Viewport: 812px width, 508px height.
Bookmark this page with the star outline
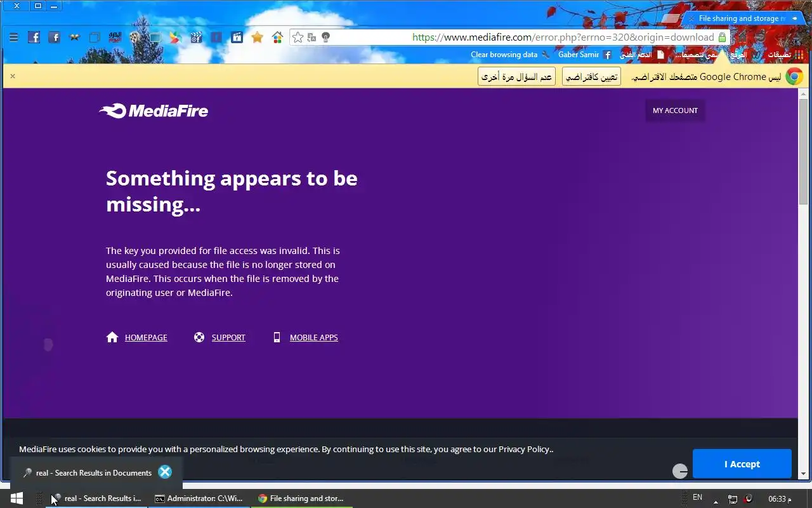[x=298, y=37]
